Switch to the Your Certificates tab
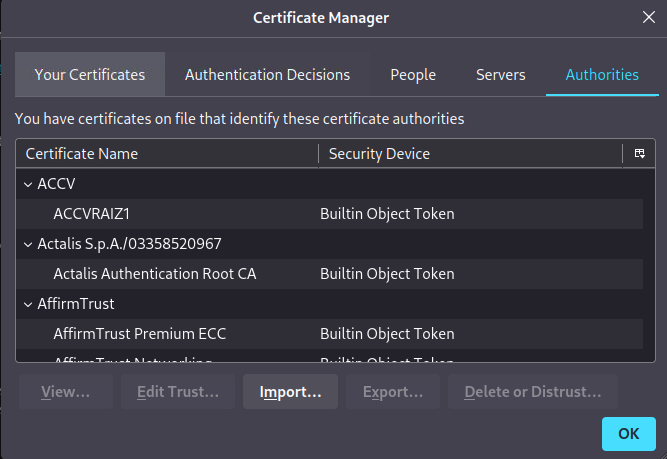The width and height of the screenshot is (667, 459). click(90, 75)
